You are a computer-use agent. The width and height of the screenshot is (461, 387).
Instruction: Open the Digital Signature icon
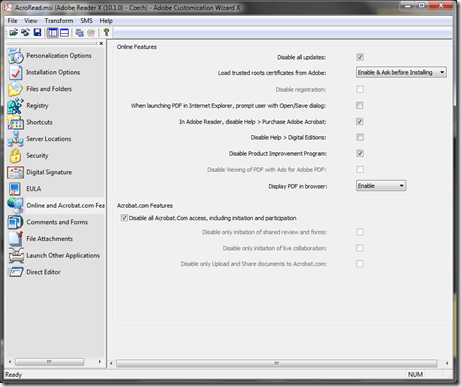point(15,172)
